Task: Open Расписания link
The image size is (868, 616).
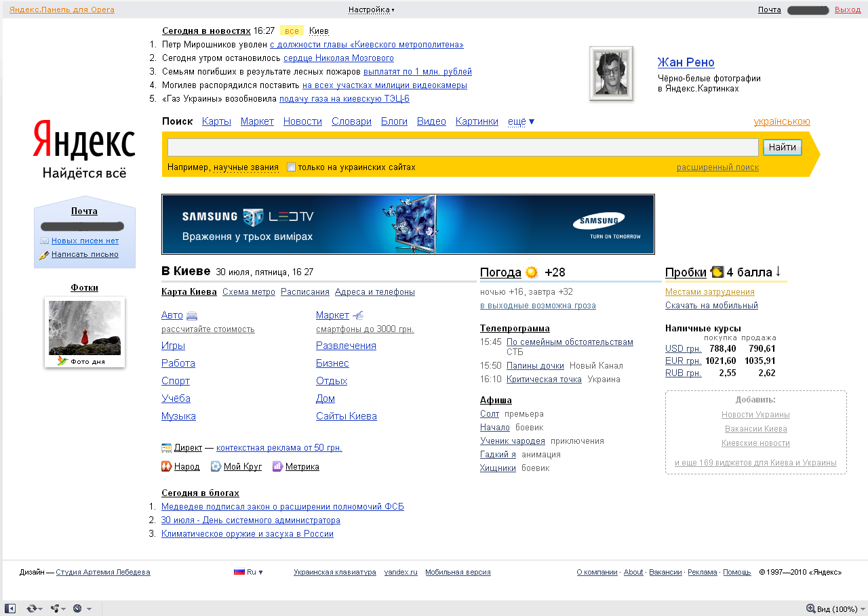Action: point(305,292)
